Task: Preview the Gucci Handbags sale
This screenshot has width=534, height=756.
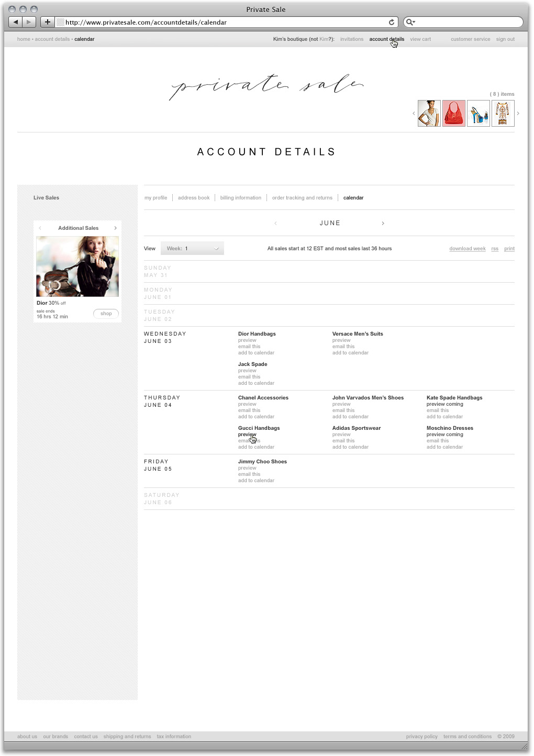Action: pos(247,435)
